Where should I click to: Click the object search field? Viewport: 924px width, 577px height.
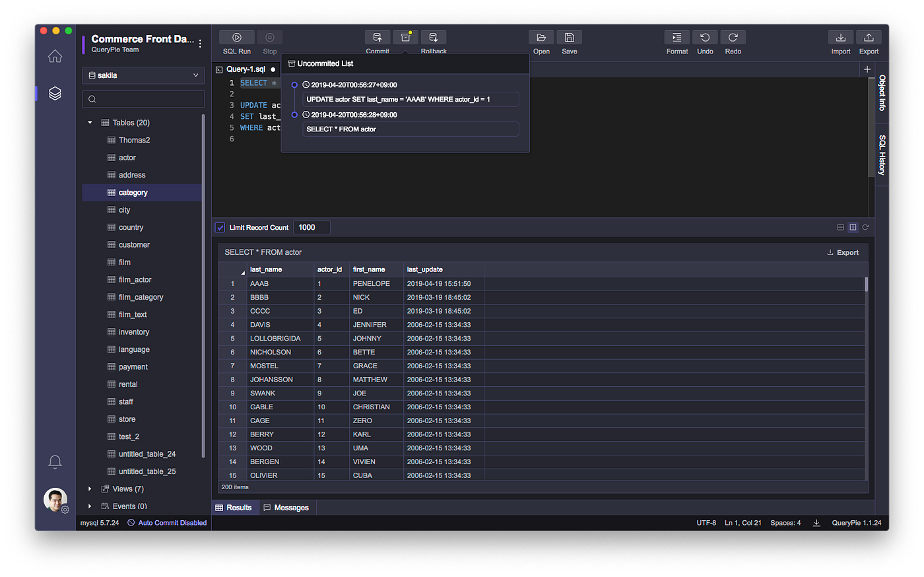tap(143, 99)
